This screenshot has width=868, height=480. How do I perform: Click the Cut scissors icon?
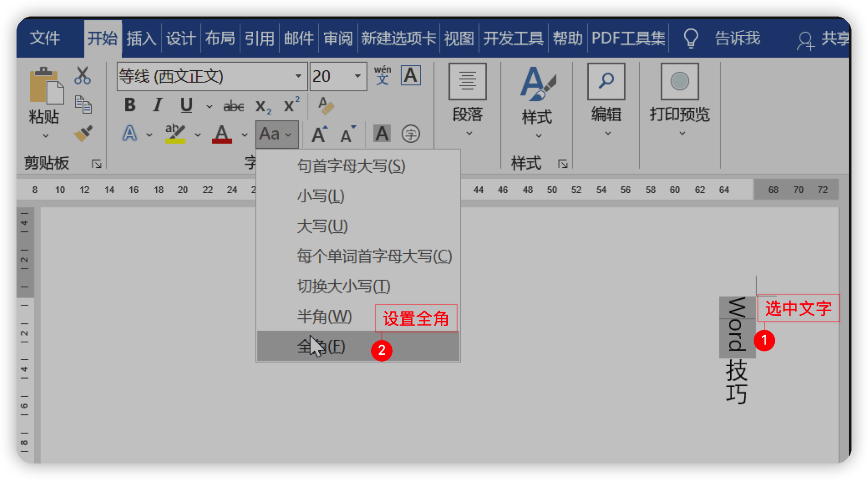pyautogui.click(x=83, y=76)
